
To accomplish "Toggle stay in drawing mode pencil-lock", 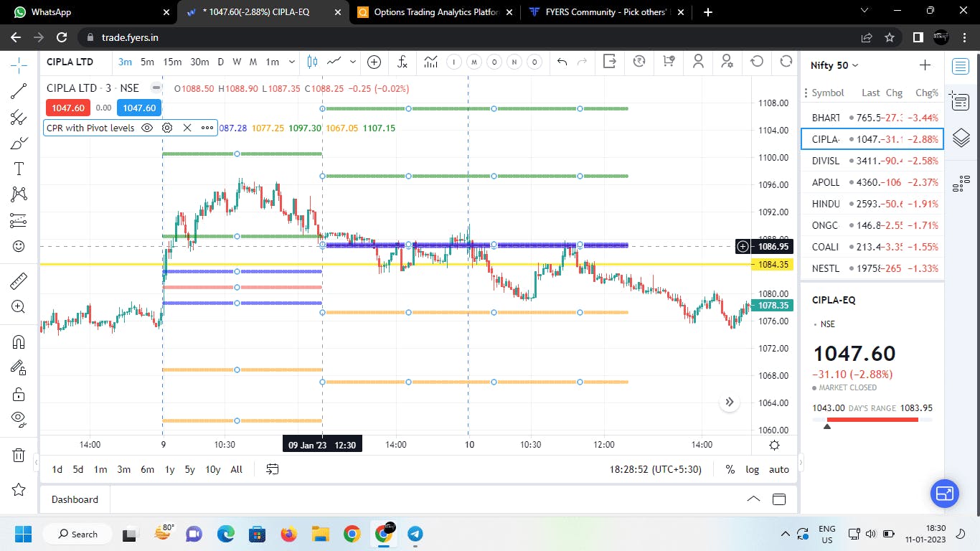I will point(19,368).
